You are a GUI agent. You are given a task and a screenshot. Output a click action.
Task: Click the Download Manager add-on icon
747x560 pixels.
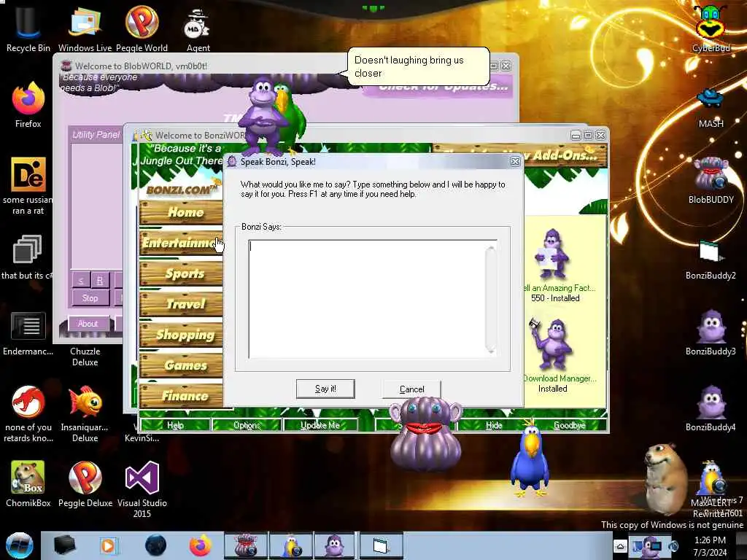coord(551,344)
